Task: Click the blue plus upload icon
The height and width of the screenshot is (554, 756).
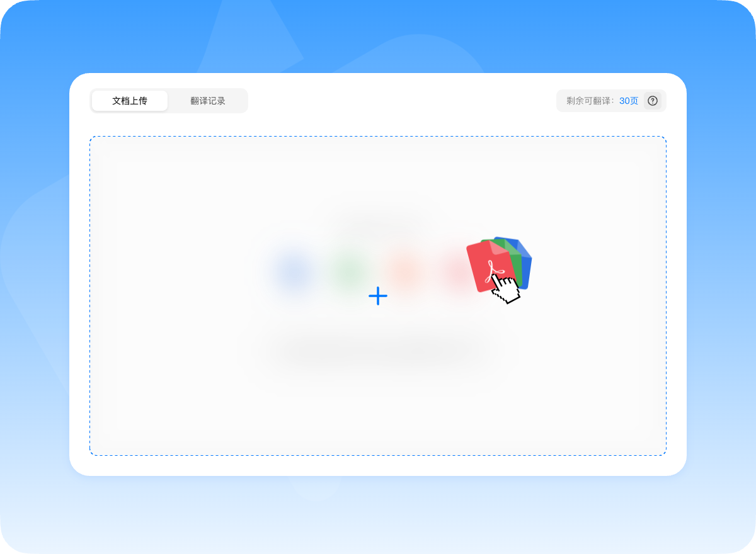Action: 378,296
